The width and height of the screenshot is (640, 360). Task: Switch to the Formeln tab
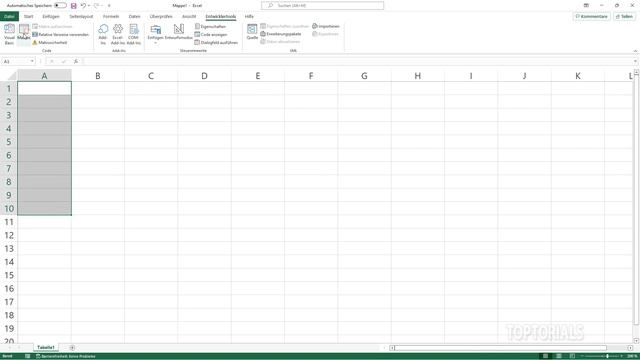coord(111,17)
